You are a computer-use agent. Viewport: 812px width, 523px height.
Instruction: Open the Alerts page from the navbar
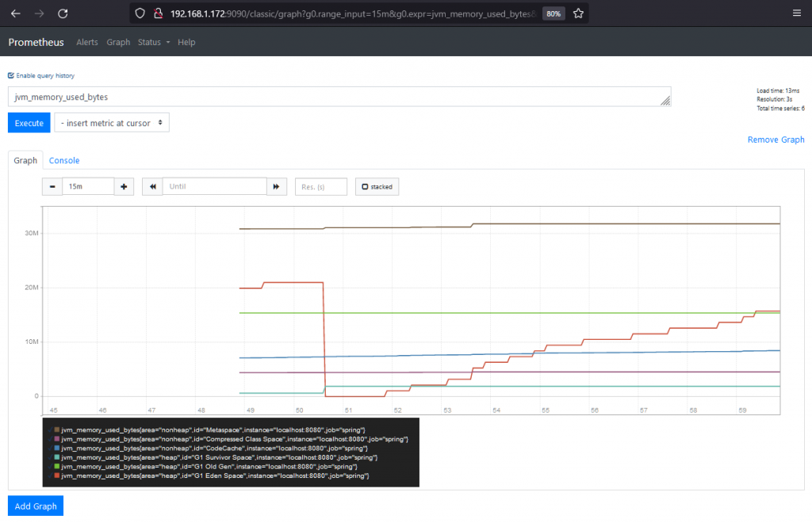point(87,42)
